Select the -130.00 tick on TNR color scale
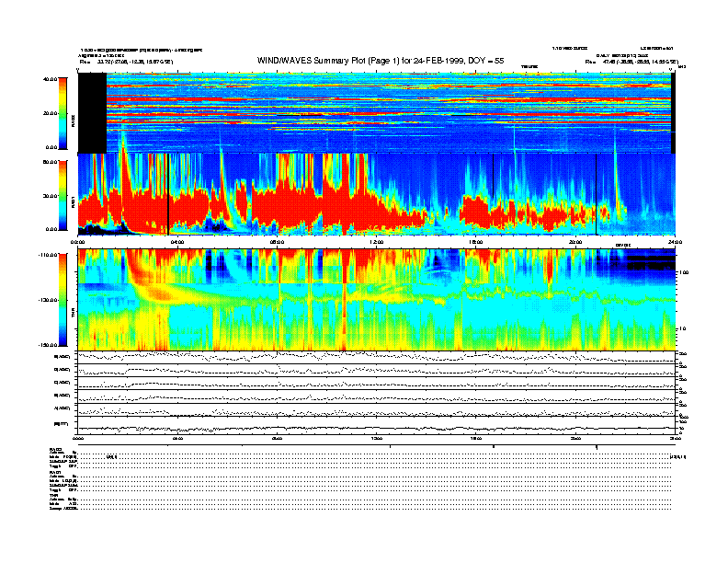 [48, 300]
